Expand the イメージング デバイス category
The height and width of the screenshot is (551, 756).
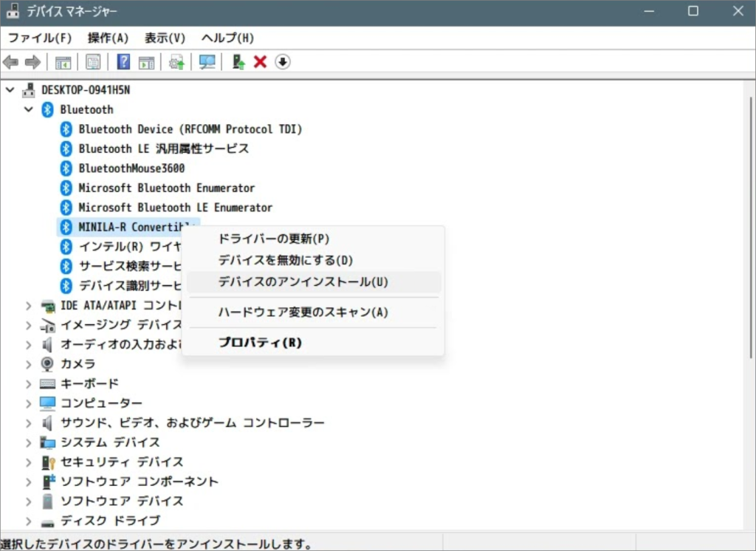pyautogui.click(x=29, y=325)
